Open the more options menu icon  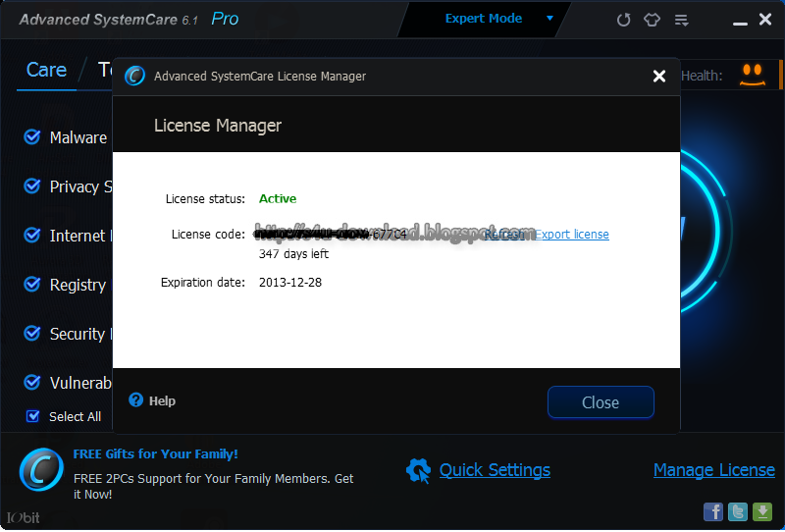(x=681, y=20)
